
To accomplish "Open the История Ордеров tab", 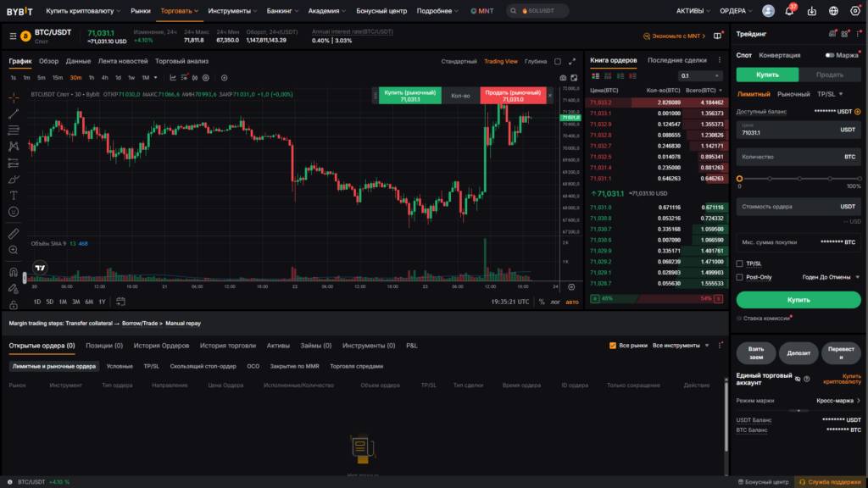I will tap(161, 346).
